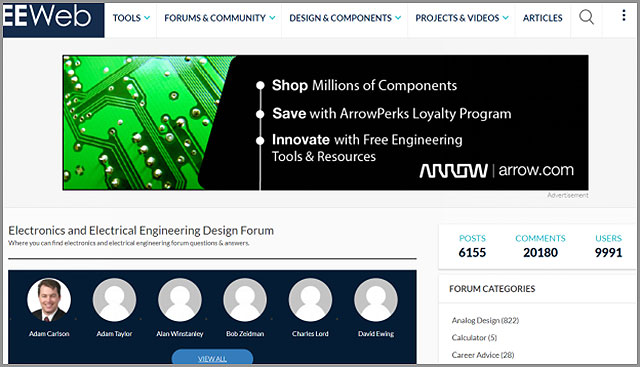Expand the Forums & Community chevron

[x=272, y=18]
